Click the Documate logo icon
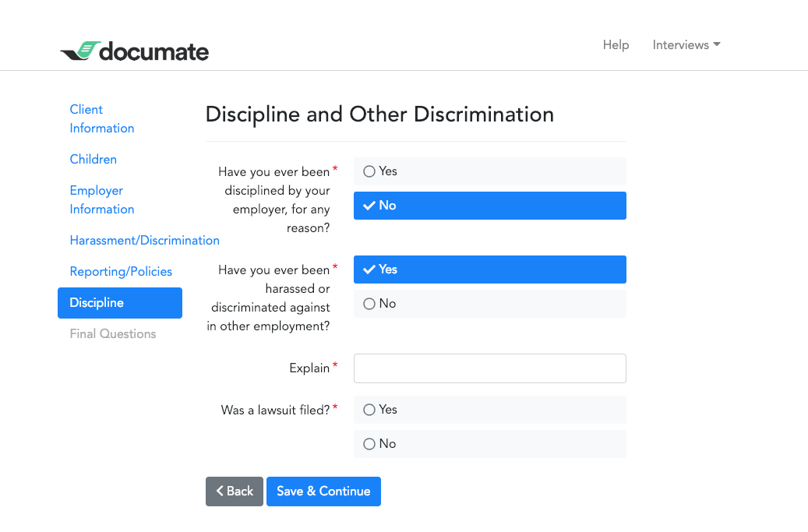The image size is (808, 532). coord(80,51)
